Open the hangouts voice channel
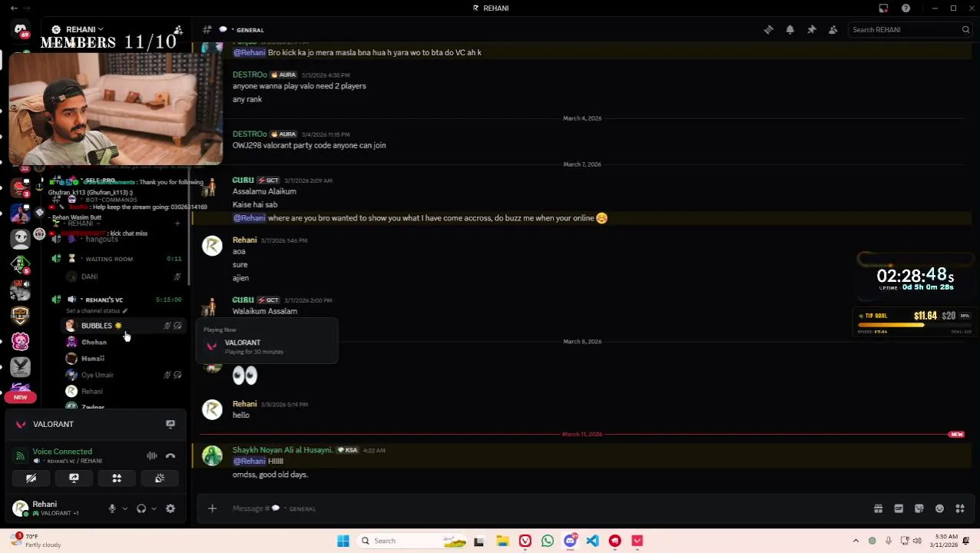 pos(102,240)
